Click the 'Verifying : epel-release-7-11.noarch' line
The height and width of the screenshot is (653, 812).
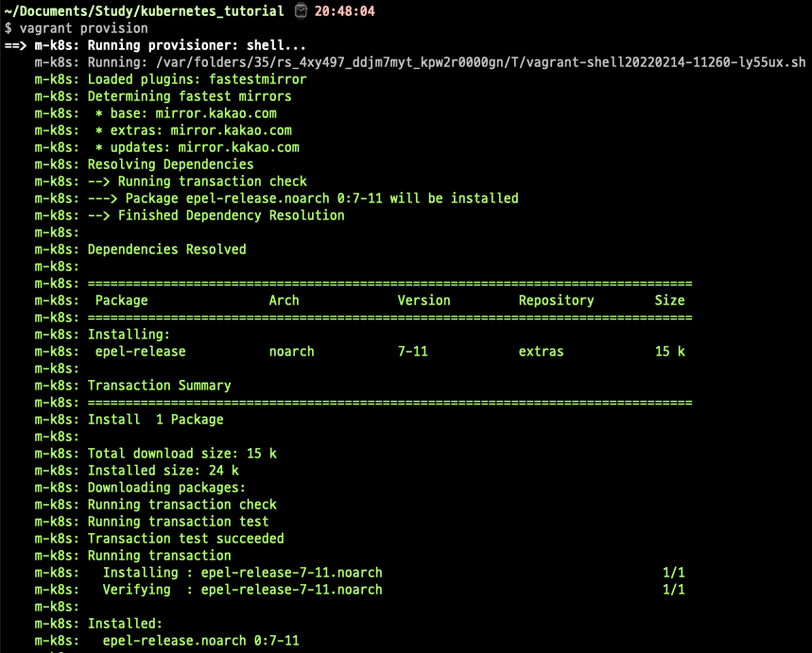[243, 590]
